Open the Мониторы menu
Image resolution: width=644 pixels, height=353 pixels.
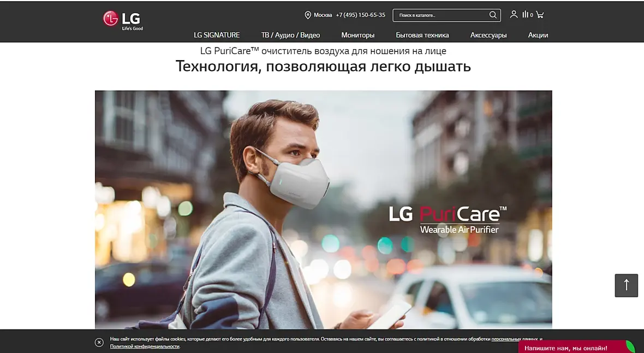pyautogui.click(x=357, y=35)
